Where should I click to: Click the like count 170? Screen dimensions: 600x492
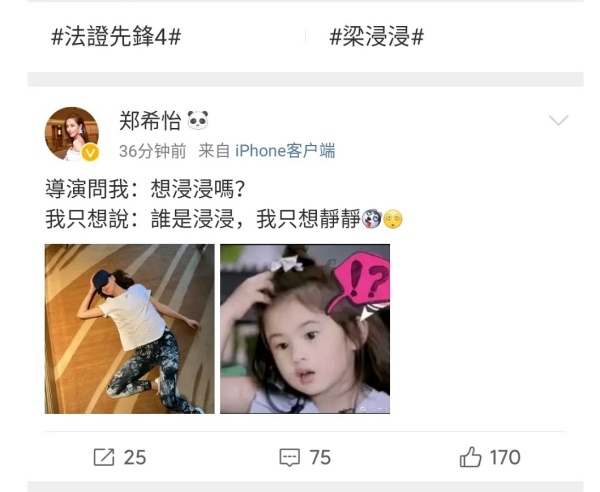[505, 458]
